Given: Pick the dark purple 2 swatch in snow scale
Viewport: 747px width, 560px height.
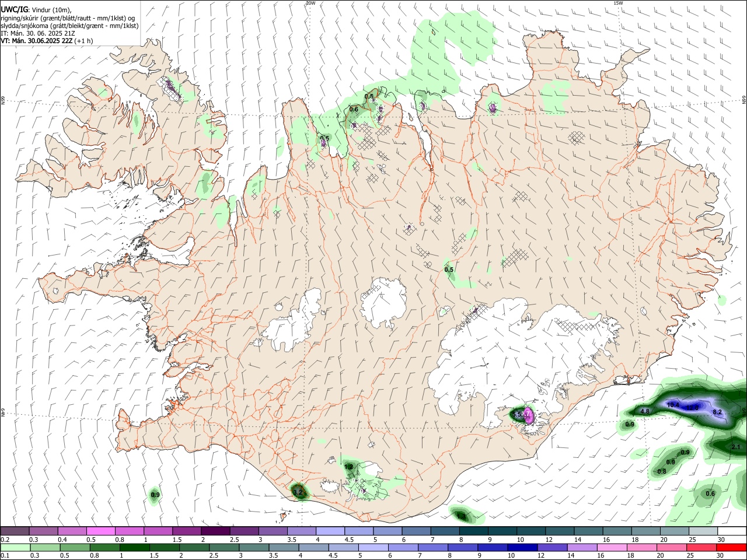Looking at the screenshot, I should [215, 531].
